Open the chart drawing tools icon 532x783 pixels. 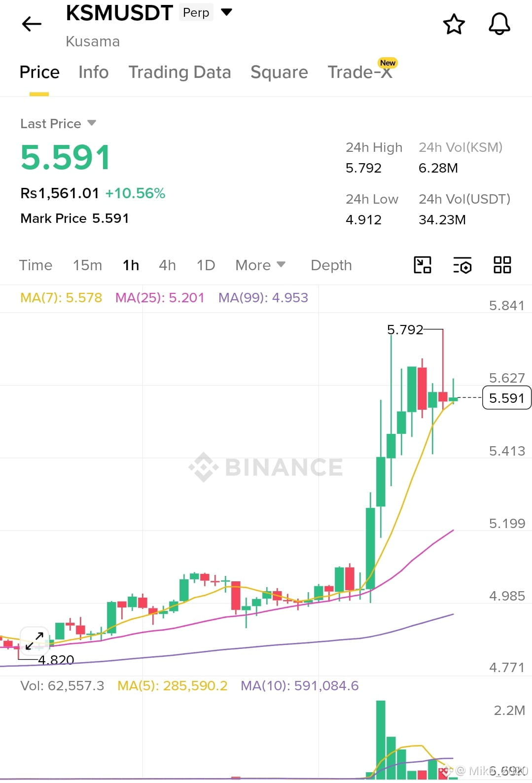(423, 265)
